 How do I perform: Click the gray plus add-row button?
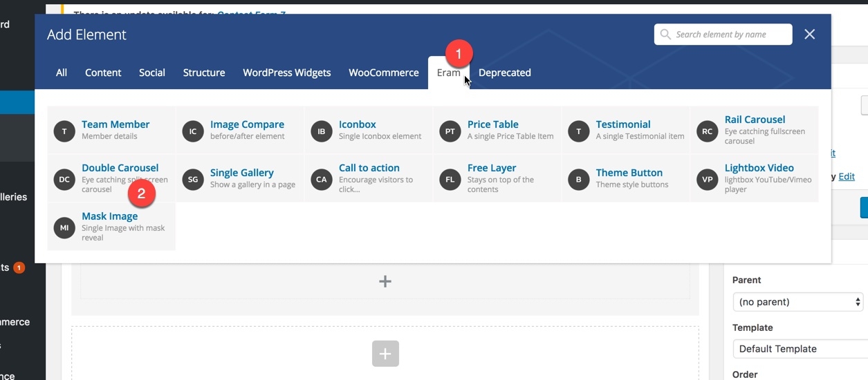pyautogui.click(x=385, y=354)
